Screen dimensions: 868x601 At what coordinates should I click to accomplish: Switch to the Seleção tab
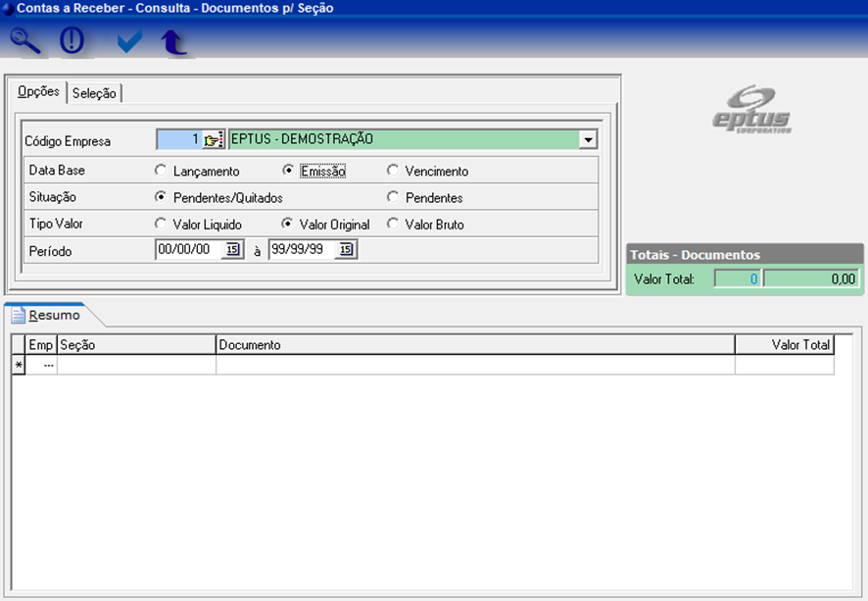tap(94, 93)
